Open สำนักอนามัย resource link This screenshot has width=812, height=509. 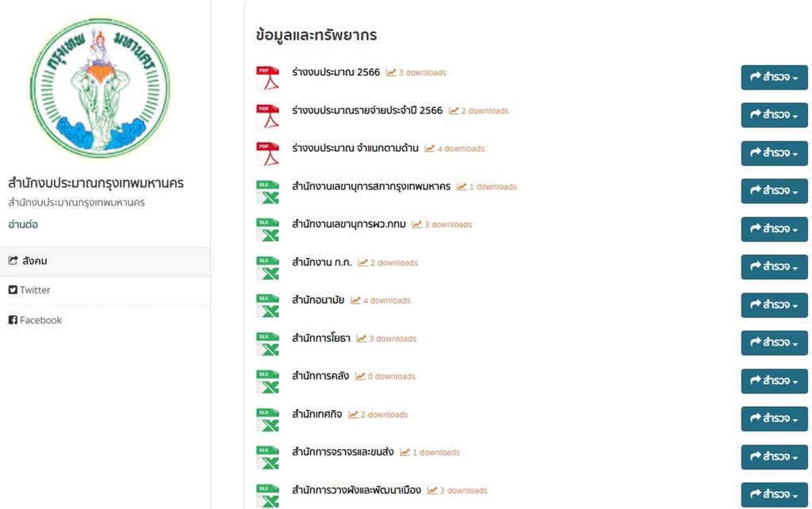tap(318, 300)
